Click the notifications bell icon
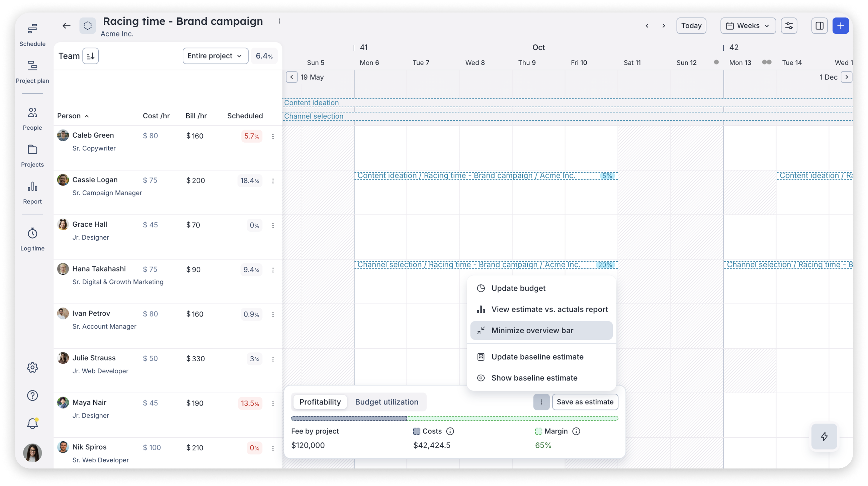Viewport: 868px width, 486px height. 32,424
